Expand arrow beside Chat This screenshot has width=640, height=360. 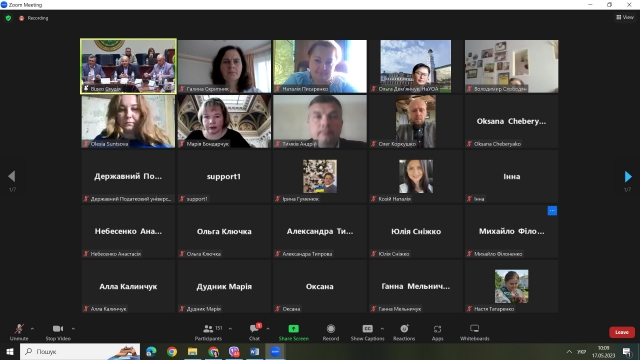tap(268, 329)
